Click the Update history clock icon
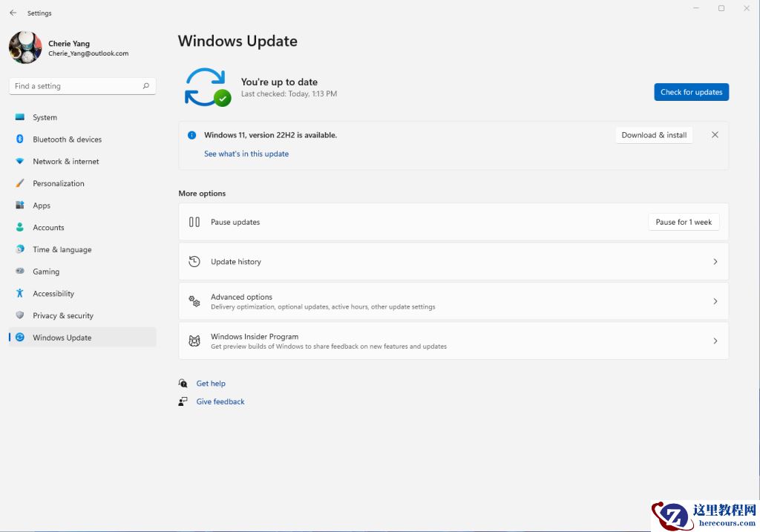Image resolution: width=760 pixels, height=532 pixels. tap(194, 261)
